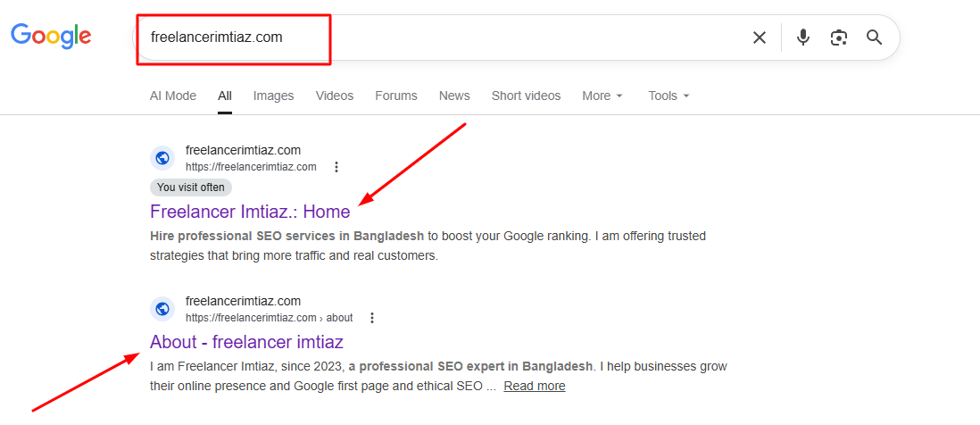
Task: Switch to Images tab
Action: (x=273, y=96)
